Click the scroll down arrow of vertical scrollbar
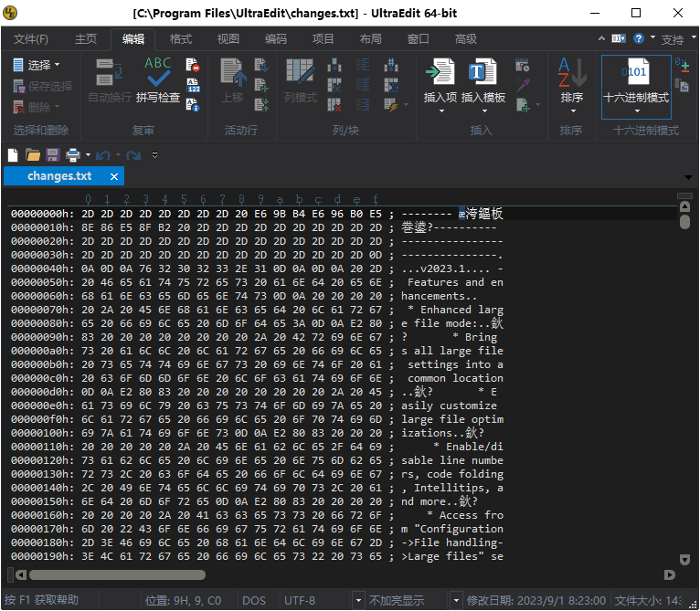 pyautogui.click(x=684, y=559)
